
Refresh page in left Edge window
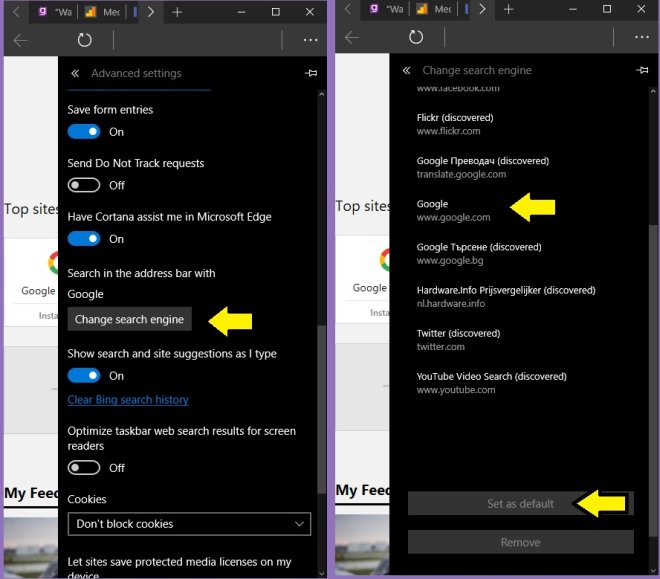pyautogui.click(x=85, y=40)
